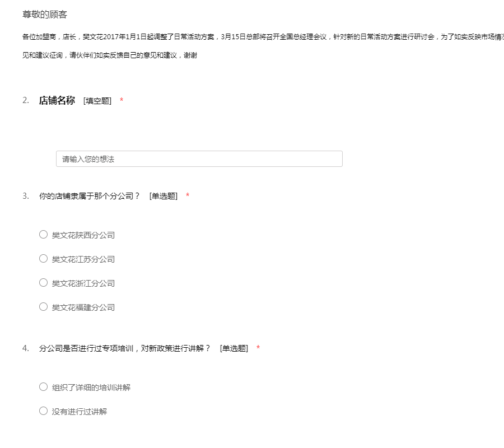Click the [单选题] tag on question 4

click(234, 348)
